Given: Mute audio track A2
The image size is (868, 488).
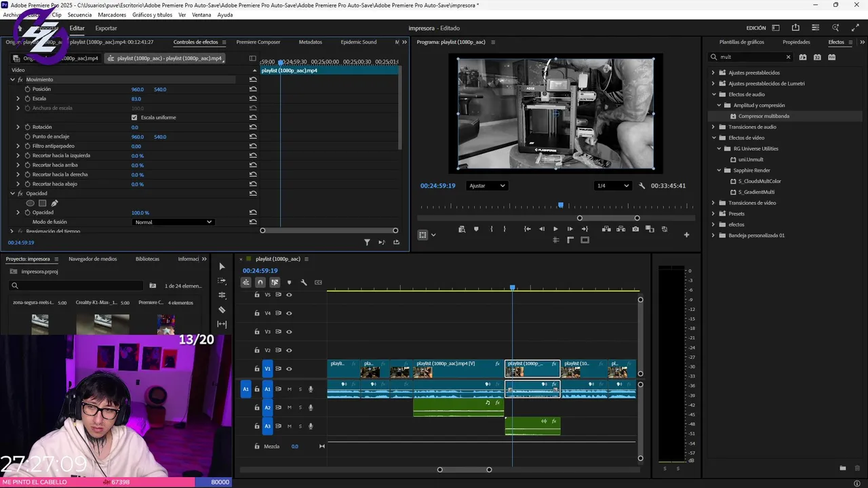Looking at the screenshot, I should [x=290, y=408].
